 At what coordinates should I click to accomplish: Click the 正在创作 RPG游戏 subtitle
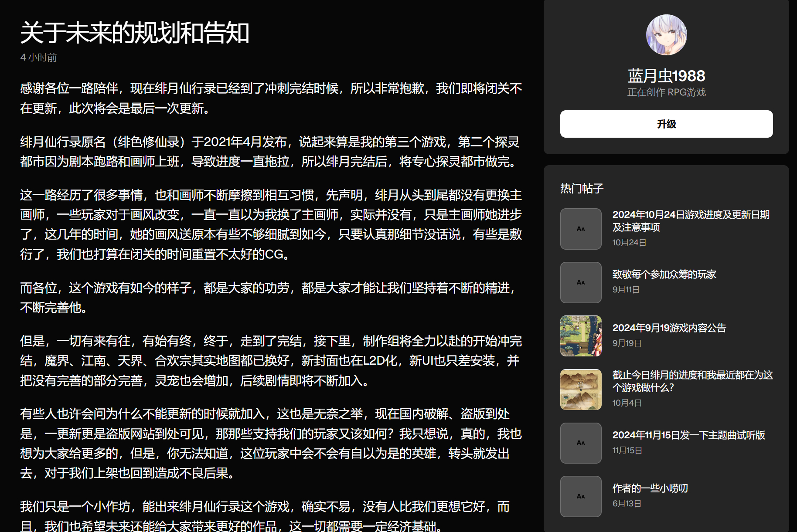(x=666, y=92)
